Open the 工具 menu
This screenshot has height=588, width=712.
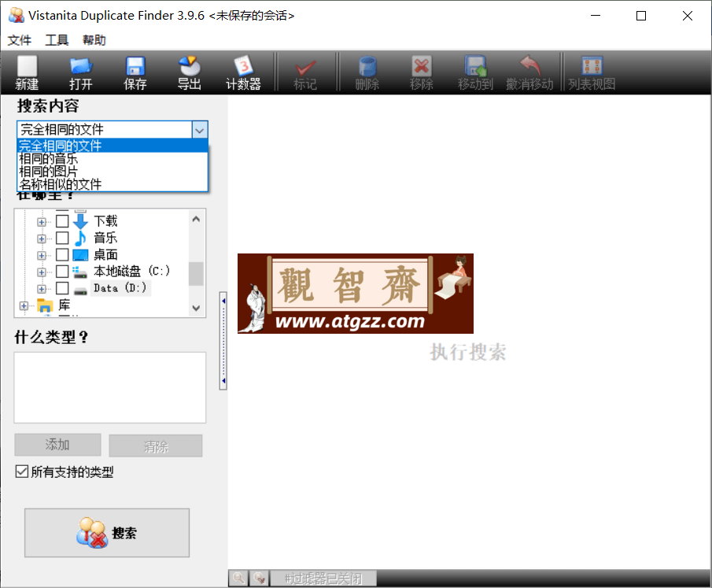pos(57,40)
